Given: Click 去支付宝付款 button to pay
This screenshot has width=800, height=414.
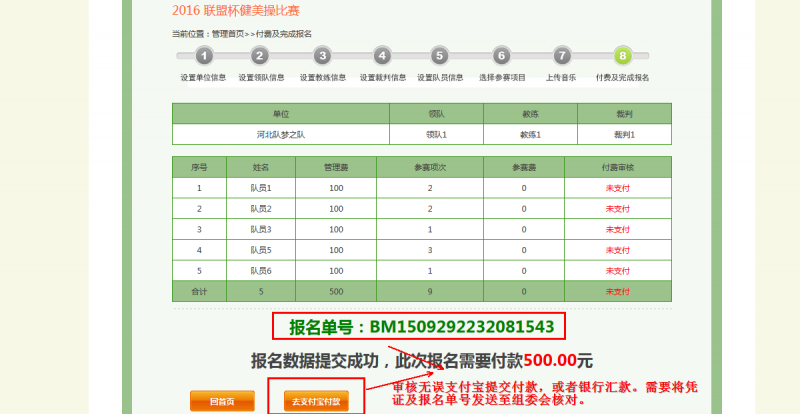Looking at the screenshot, I should (316, 402).
